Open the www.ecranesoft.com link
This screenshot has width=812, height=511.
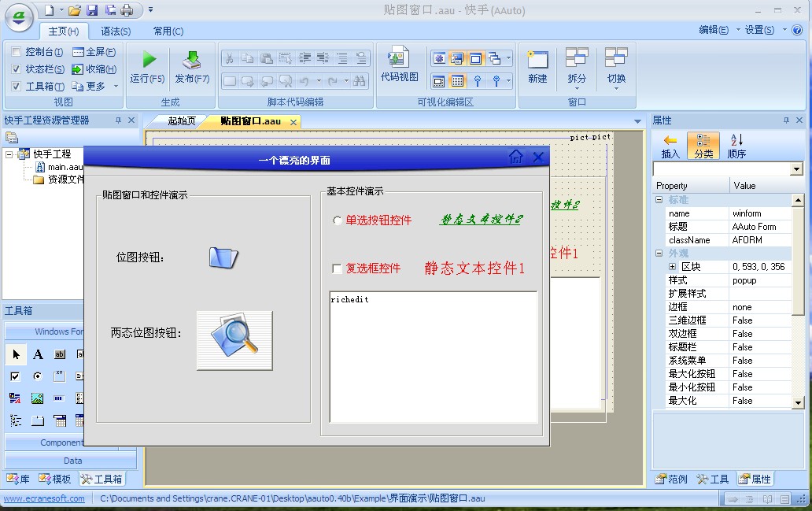(44, 498)
